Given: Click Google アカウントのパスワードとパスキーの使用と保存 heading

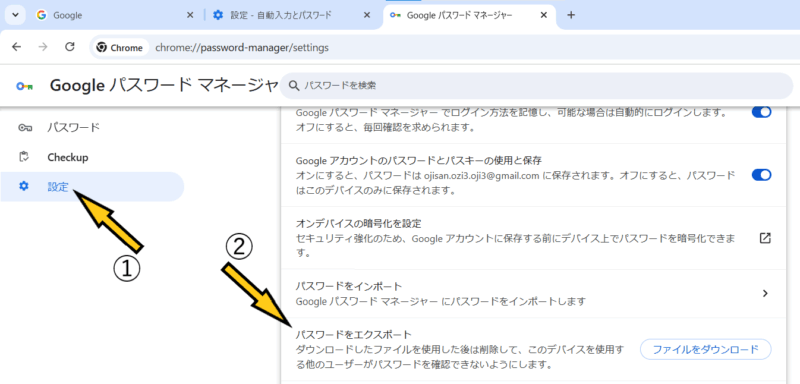Looking at the screenshot, I should tap(418, 161).
